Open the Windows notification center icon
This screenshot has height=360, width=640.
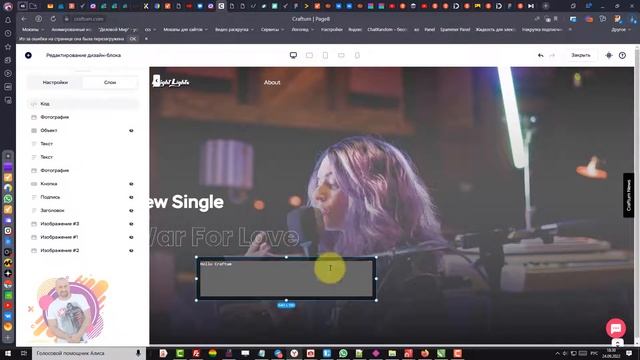pyautogui.click(x=629, y=353)
